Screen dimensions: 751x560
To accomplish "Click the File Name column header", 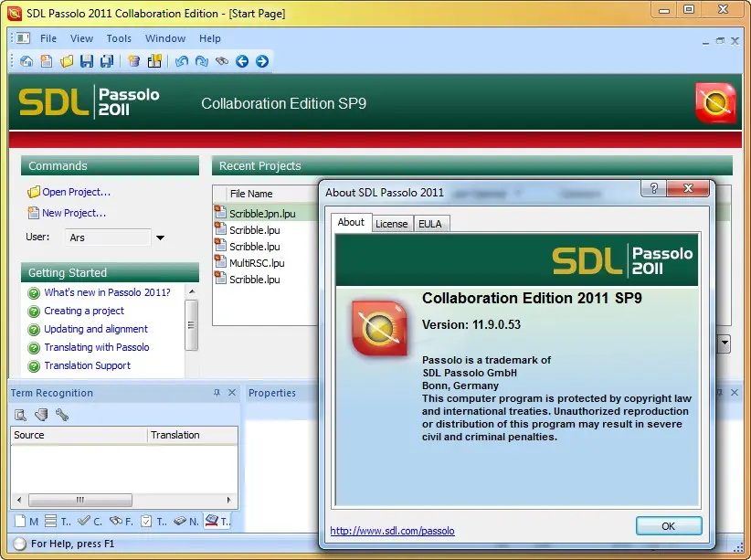I will 273,194.
